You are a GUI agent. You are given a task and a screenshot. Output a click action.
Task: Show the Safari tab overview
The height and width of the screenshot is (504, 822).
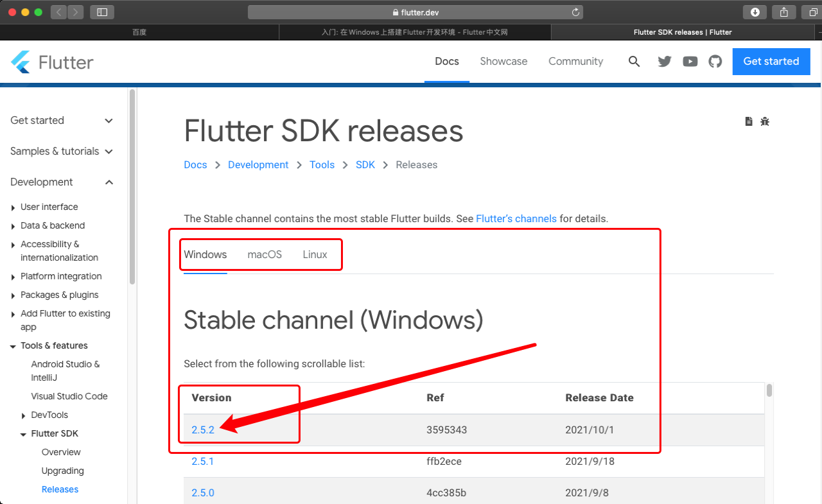[x=813, y=12]
